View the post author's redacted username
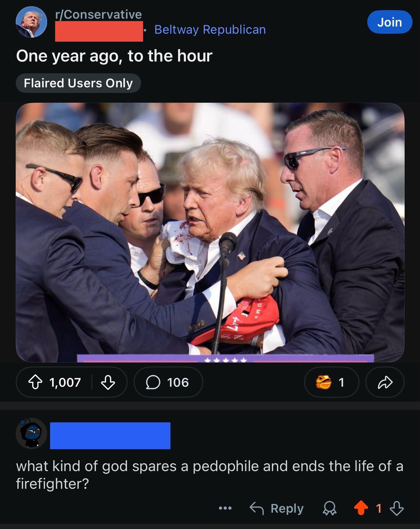The height and width of the screenshot is (529, 420). tap(99, 31)
